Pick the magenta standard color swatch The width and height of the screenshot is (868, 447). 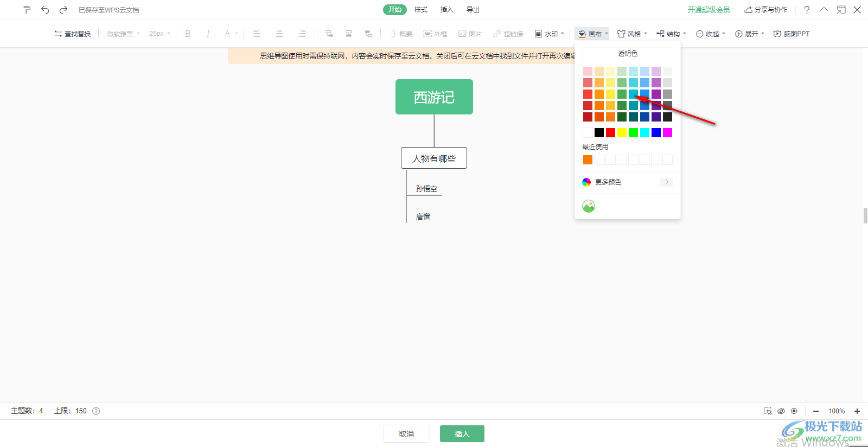[667, 132]
